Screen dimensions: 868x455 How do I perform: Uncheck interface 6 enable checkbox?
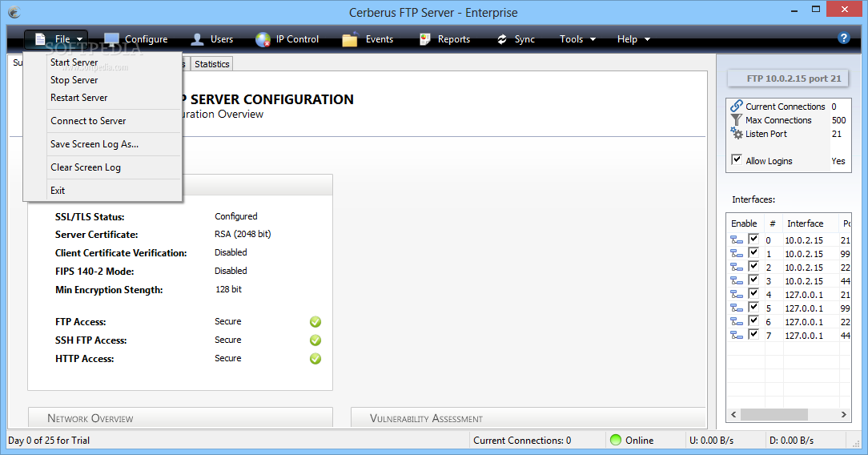tap(753, 320)
